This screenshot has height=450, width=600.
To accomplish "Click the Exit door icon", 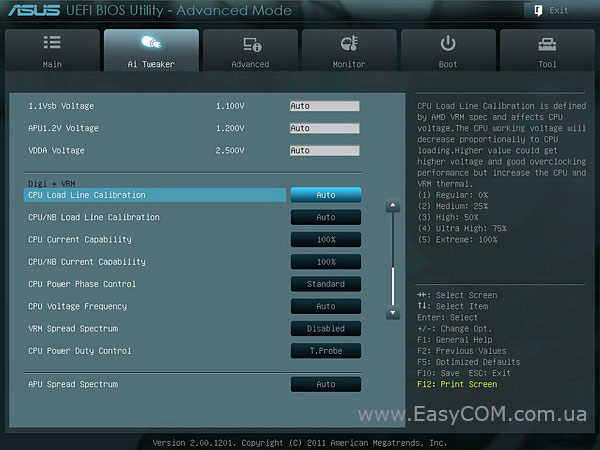I will (538, 11).
